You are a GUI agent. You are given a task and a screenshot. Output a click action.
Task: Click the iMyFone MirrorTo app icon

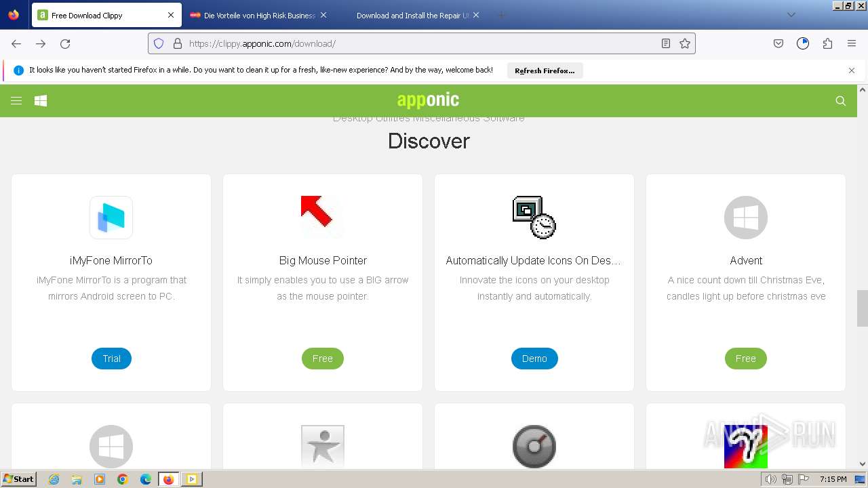pos(111,218)
